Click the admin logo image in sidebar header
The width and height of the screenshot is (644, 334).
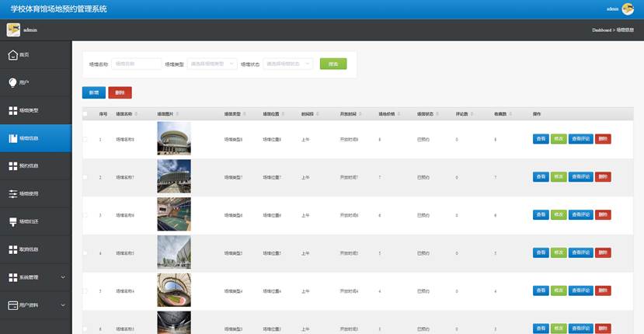click(13, 30)
